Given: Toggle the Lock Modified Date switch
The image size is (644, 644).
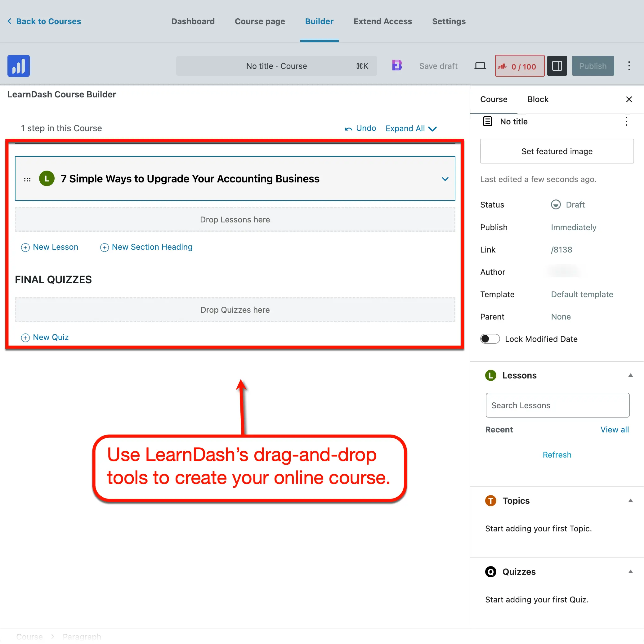Looking at the screenshot, I should pos(490,339).
